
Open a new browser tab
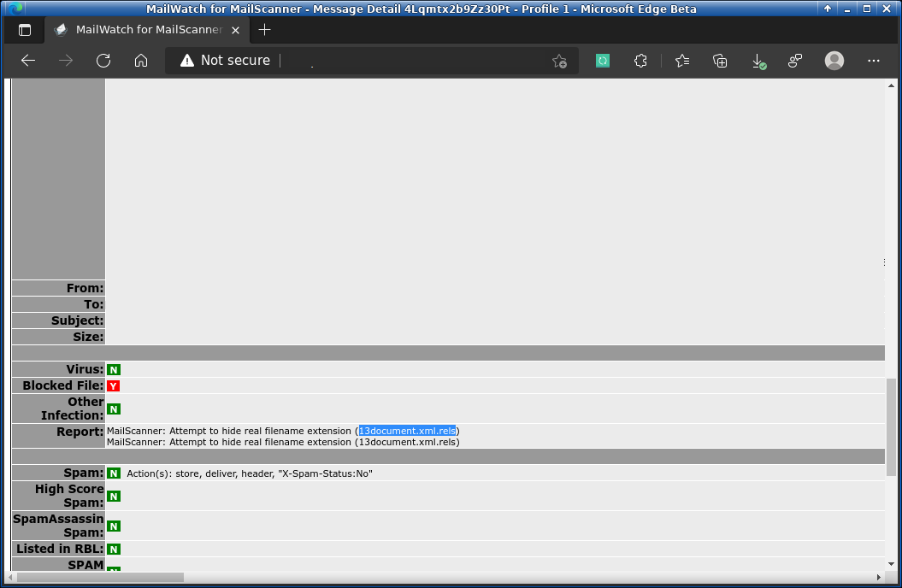click(264, 30)
